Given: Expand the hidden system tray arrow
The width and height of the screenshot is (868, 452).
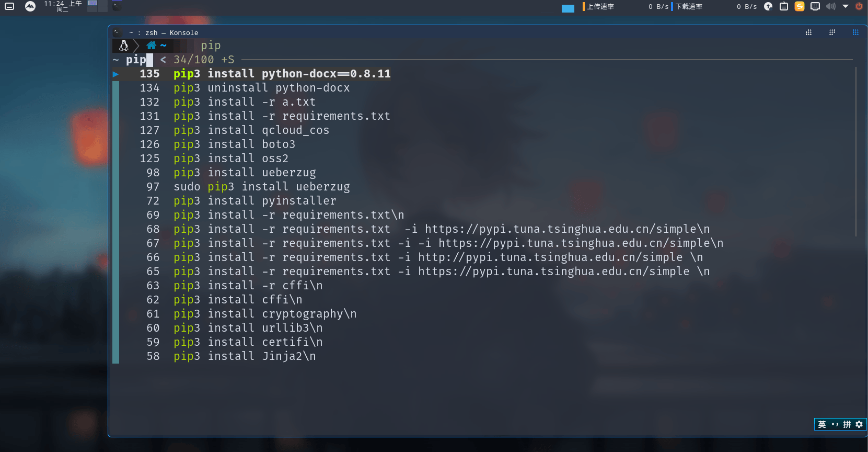Looking at the screenshot, I should 846,6.
